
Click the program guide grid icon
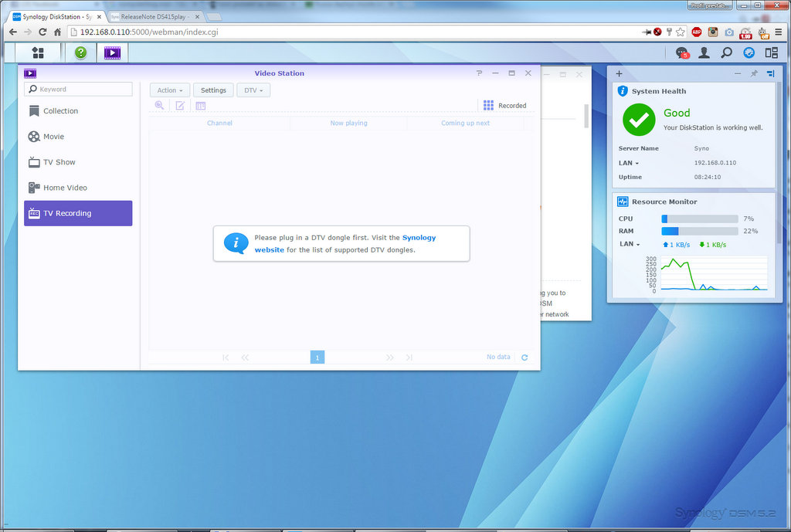[200, 105]
